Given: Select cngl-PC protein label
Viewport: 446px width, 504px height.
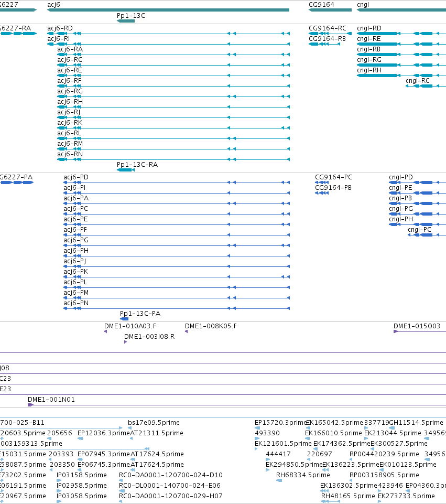Looking at the screenshot, I should [x=419, y=230].
